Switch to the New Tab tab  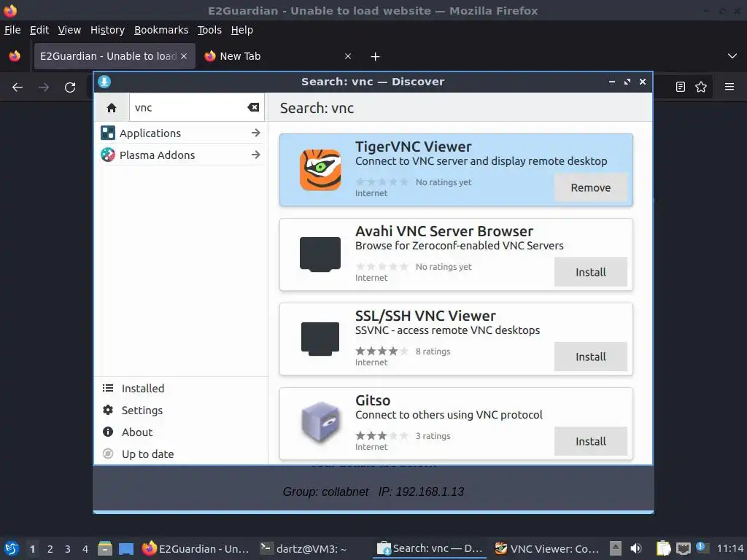277,56
